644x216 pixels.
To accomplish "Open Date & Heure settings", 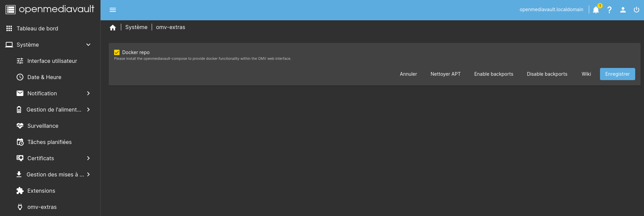I will click(50, 77).
